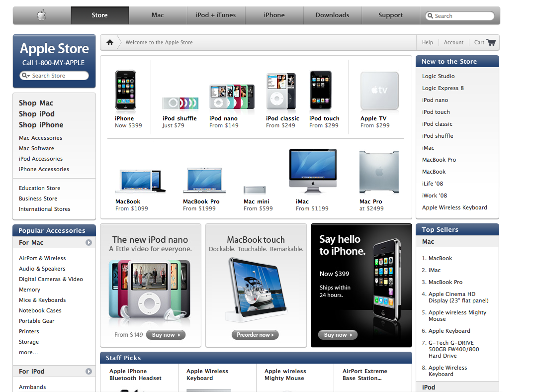The image size is (534, 392).
Task: Click the magnifier icon in top Search field
Action: pos(431,16)
